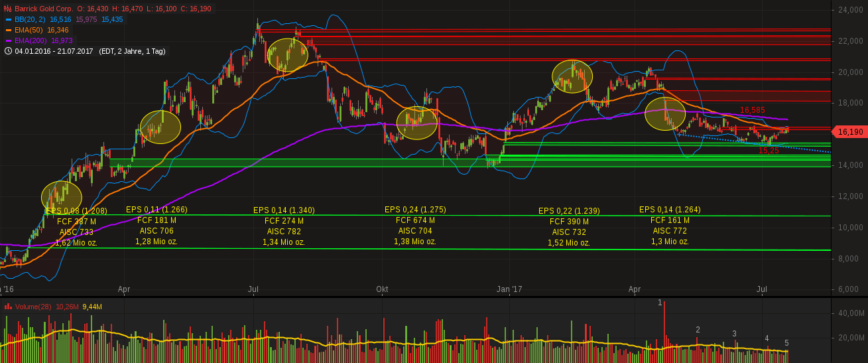
Task: Click the 18,000 price axis label
Action: click(849, 103)
